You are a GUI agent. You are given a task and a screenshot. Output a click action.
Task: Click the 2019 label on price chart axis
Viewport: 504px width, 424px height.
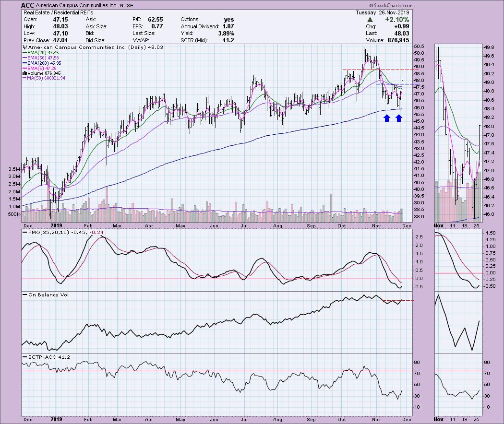(56, 225)
